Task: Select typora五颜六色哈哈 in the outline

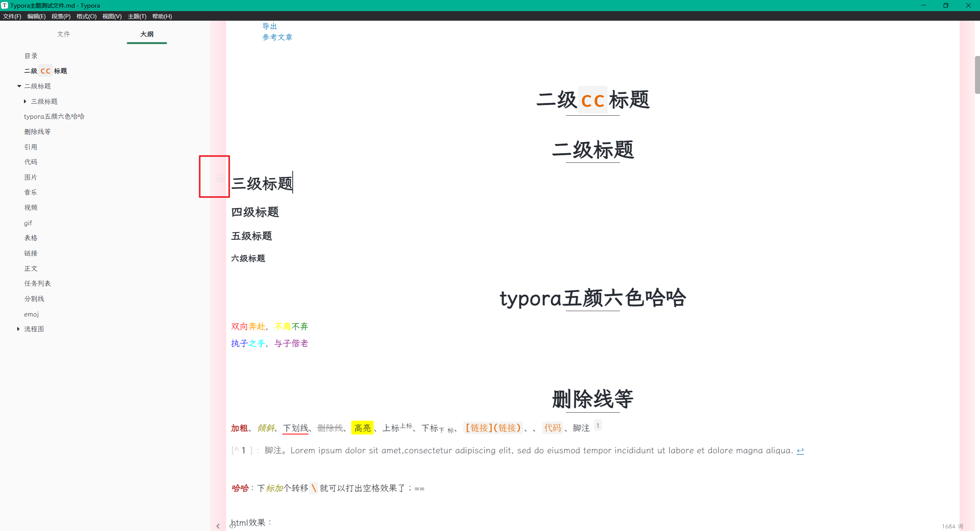Action: click(54, 116)
